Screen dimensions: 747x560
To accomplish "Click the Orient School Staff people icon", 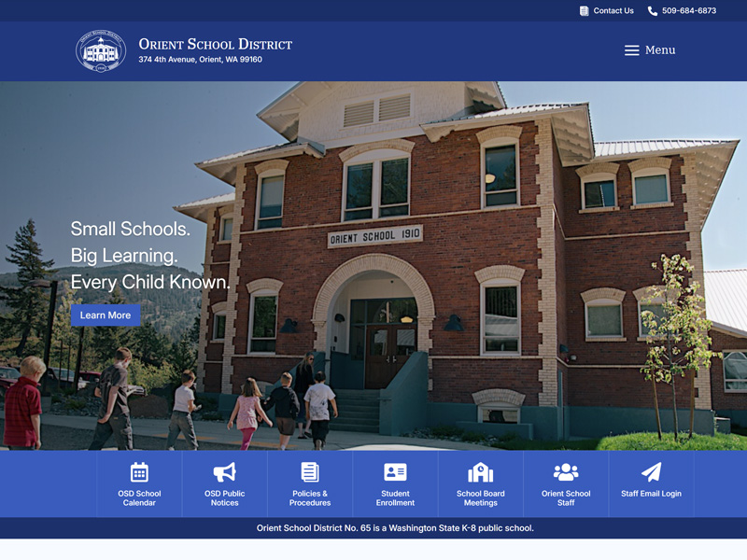I will coord(566,472).
